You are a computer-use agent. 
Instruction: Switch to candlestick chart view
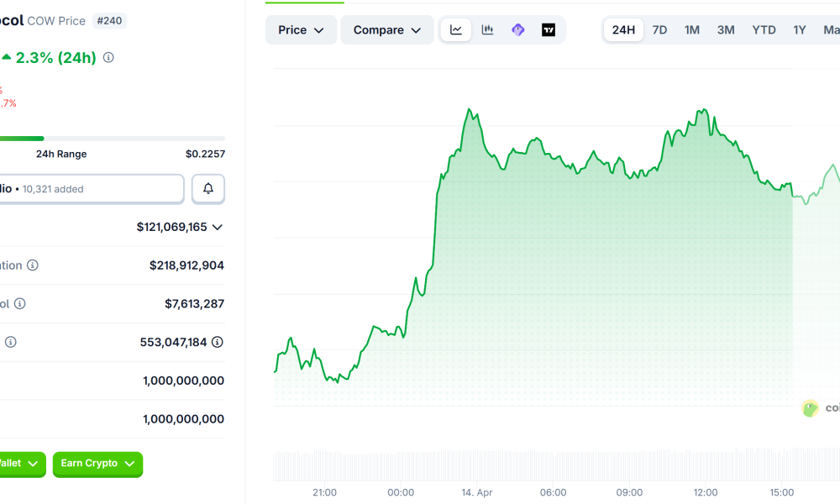click(487, 29)
